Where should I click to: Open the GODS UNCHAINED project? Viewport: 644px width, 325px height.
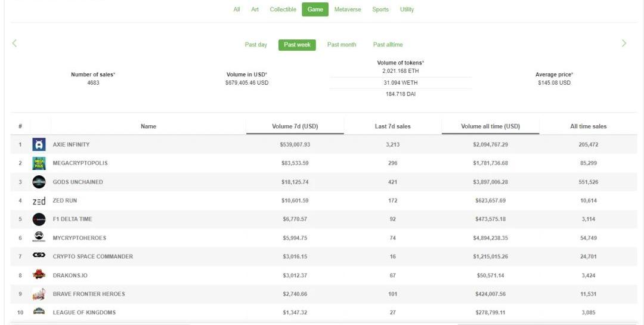click(78, 182)
